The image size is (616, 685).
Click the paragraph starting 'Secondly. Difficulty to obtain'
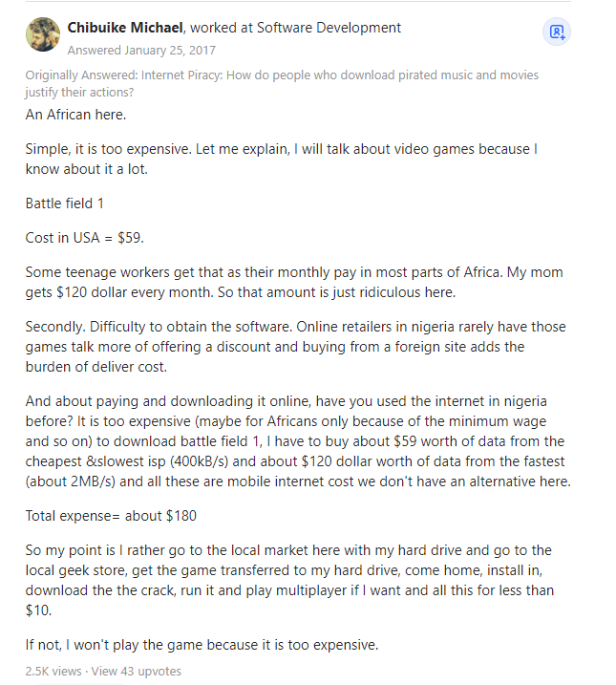[x=295, y=347]
